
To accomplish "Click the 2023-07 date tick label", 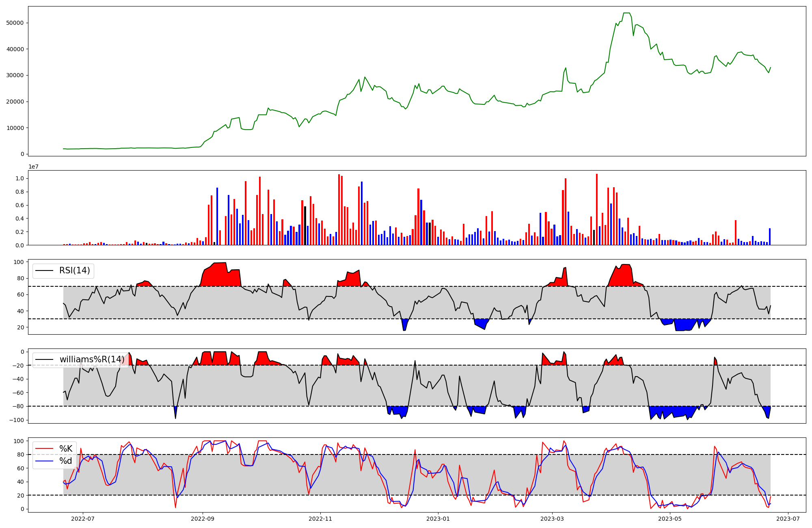I will tap(788, 519).
